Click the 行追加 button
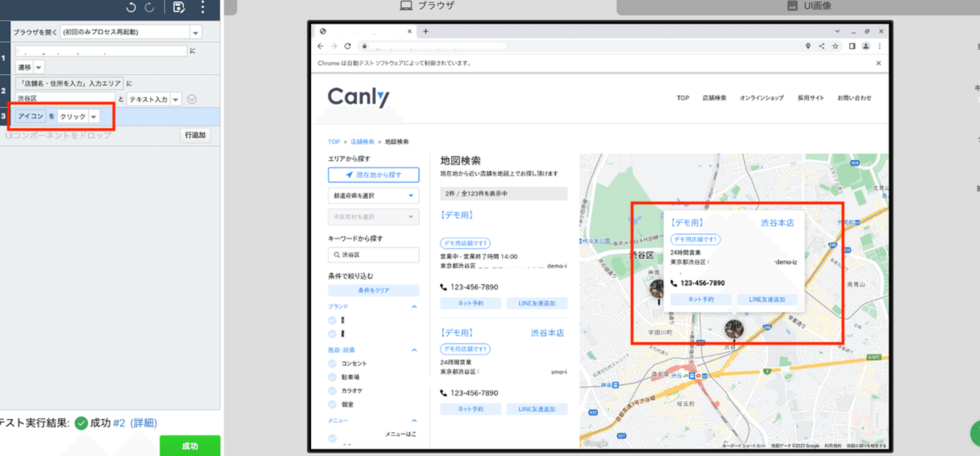 [x=195, y=135]
